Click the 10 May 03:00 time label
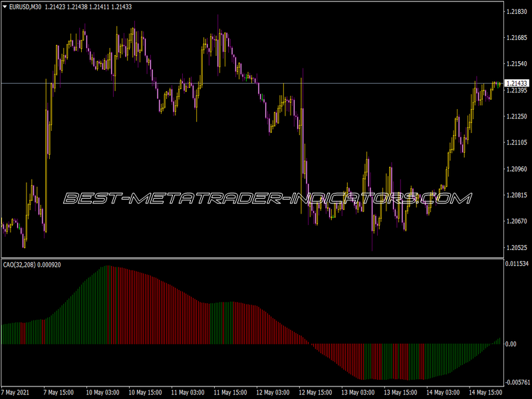532x399 pixels. pyautogui.click(x=102, y=392)
